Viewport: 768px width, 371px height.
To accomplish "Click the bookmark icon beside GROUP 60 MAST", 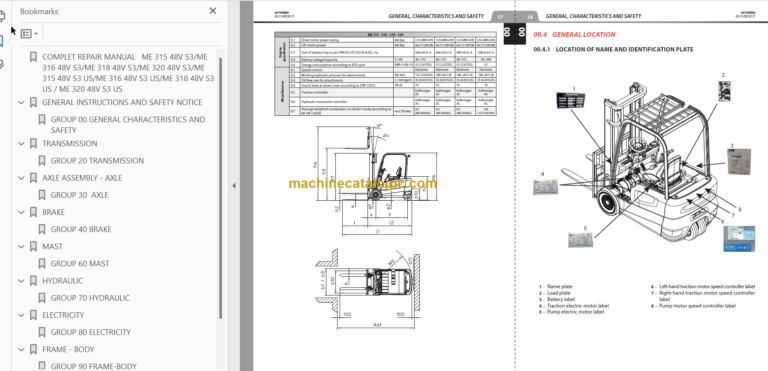I will point(42,264).
